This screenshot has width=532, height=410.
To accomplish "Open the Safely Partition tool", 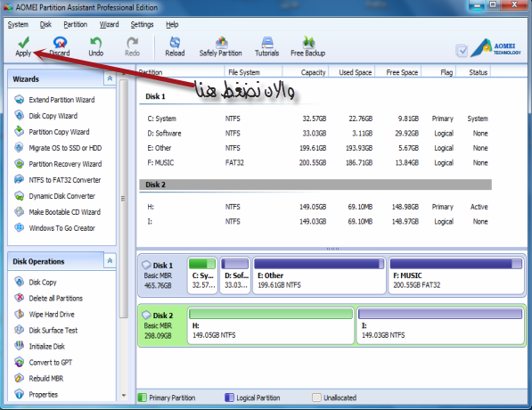I will (x=221, y=46).
